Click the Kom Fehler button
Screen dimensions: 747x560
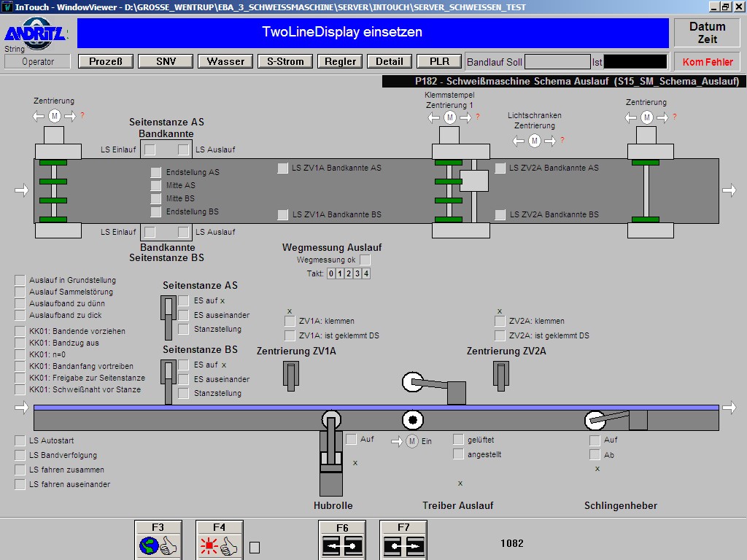pos(707,62)
